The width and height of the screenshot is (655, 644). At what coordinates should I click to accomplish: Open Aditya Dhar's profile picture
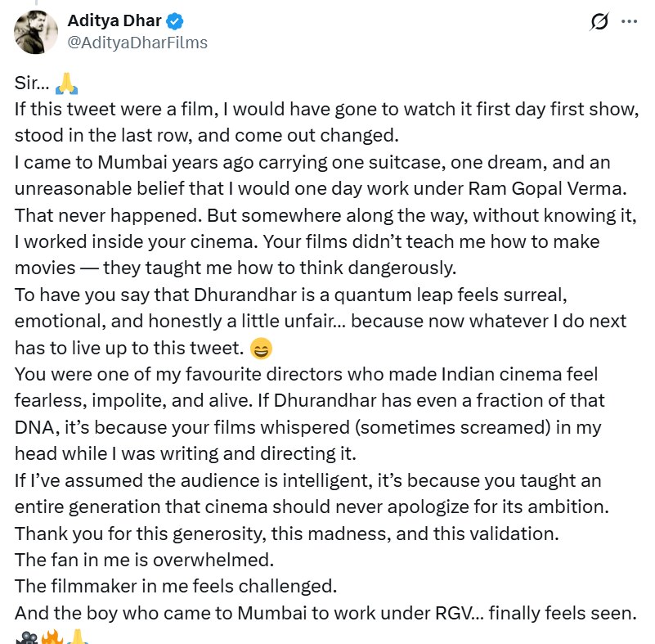pos(35,33)
